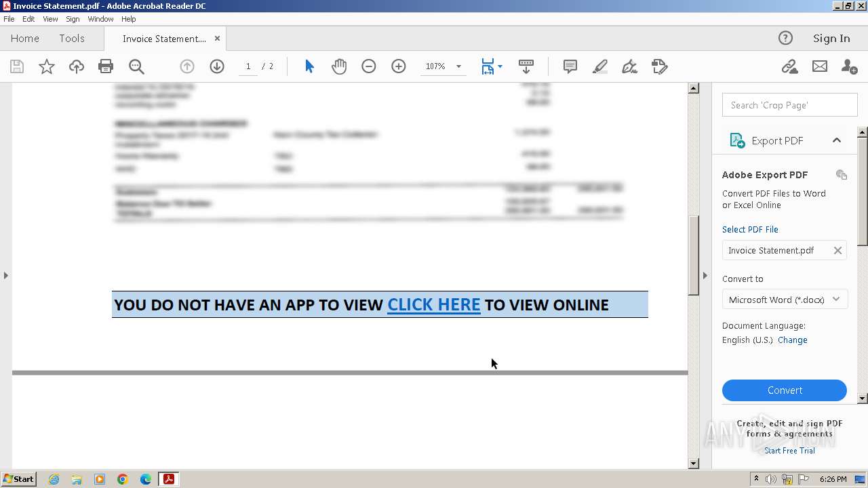Open the File menu
The width and height of the screenshot is (868, 488).
9,19
